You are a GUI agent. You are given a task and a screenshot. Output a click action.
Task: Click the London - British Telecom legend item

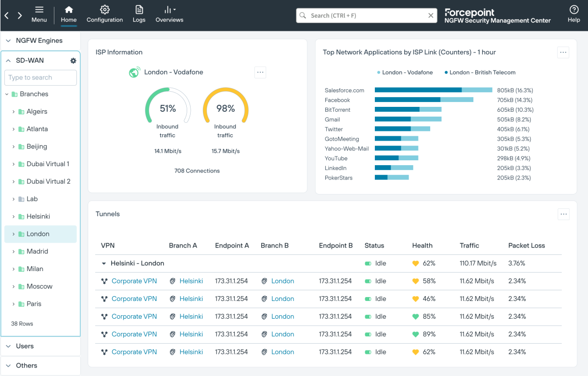(x=480, y=73)
